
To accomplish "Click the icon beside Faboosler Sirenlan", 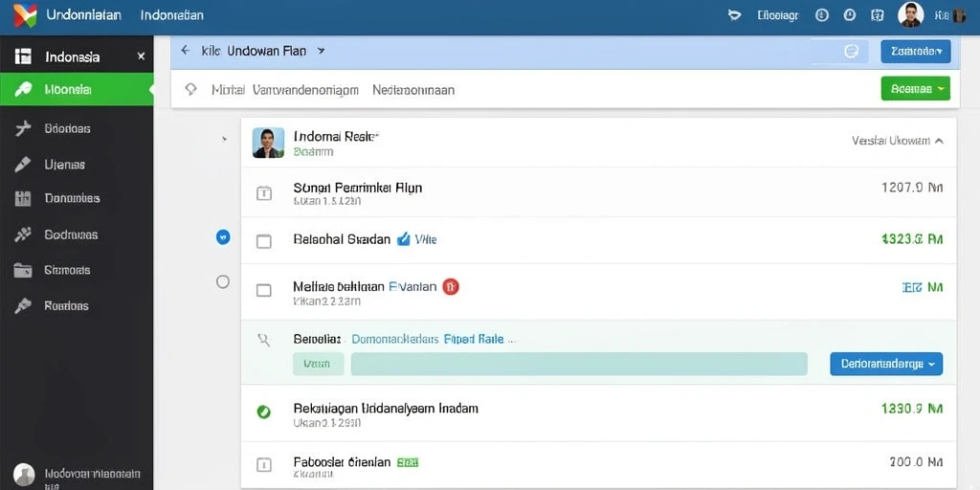I will tap(264, 464).
